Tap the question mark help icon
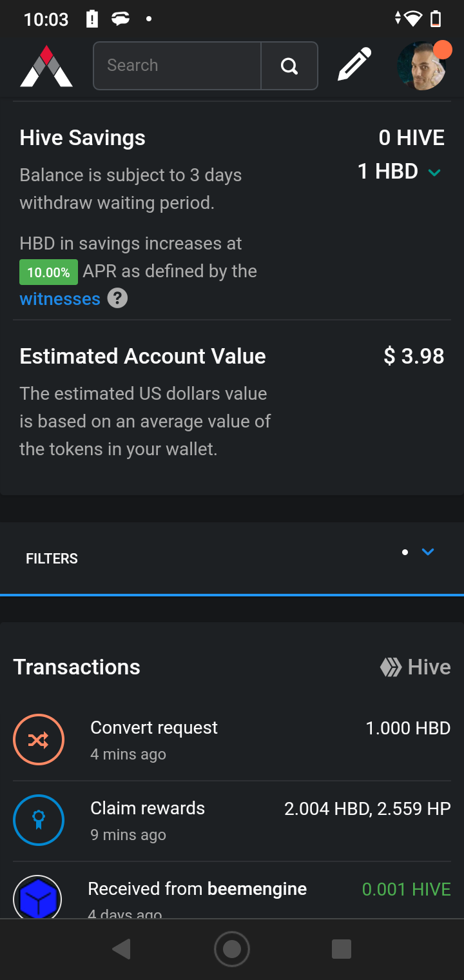 117,299
